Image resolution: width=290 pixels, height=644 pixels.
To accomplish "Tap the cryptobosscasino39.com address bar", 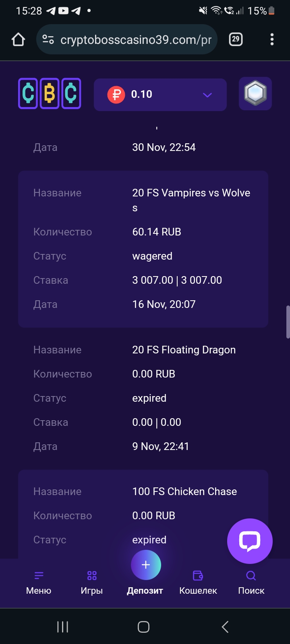I will pyautogui.click(x=136, y=40).
